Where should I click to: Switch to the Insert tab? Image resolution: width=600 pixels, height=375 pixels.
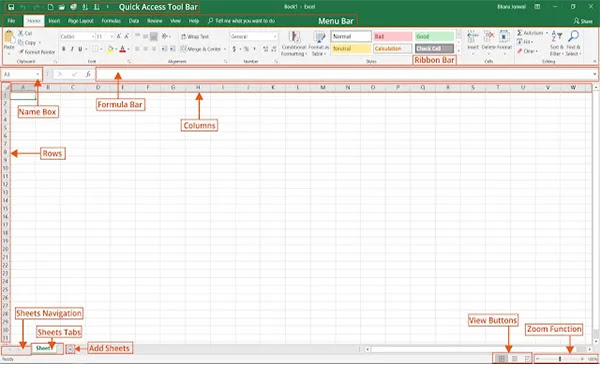coord(54,21)
